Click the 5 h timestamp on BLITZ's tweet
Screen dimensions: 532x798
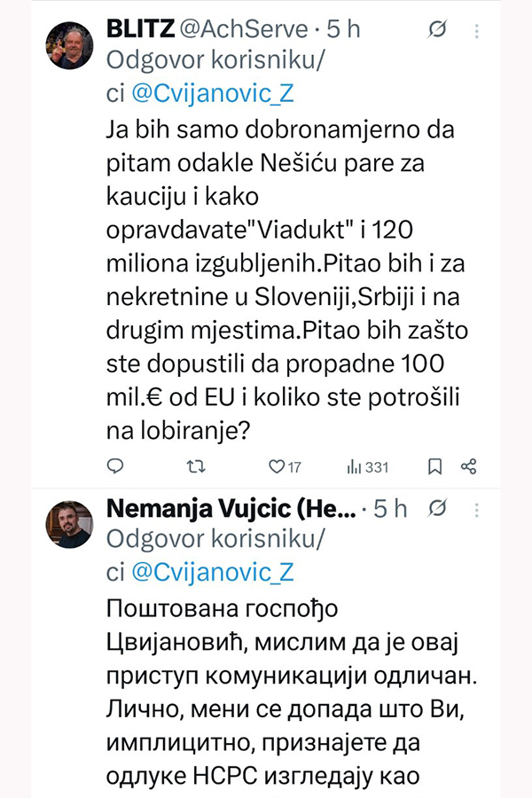tap(344, 29)
